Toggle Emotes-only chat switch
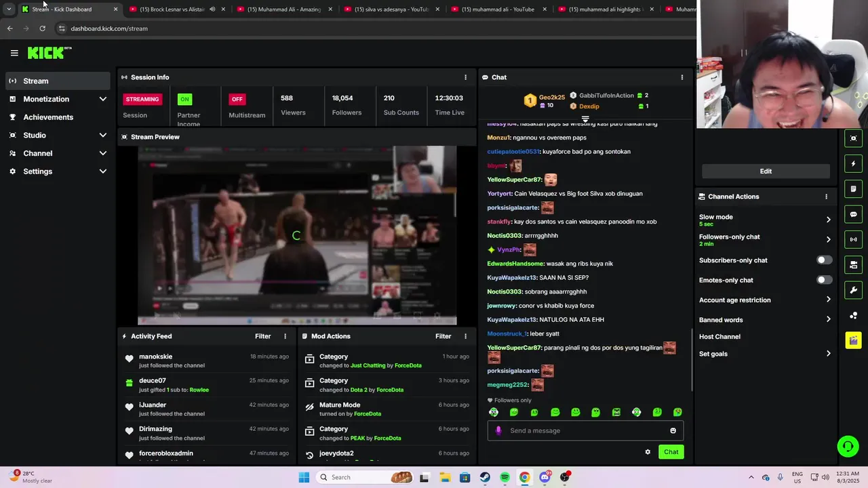The image size is (868, 488). [x=824, y=280]
